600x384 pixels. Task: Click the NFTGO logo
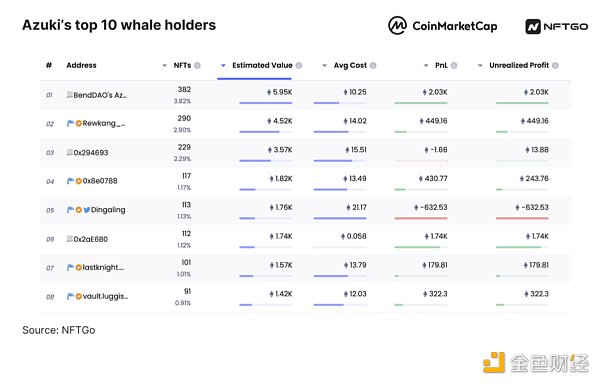pos(557,26)
